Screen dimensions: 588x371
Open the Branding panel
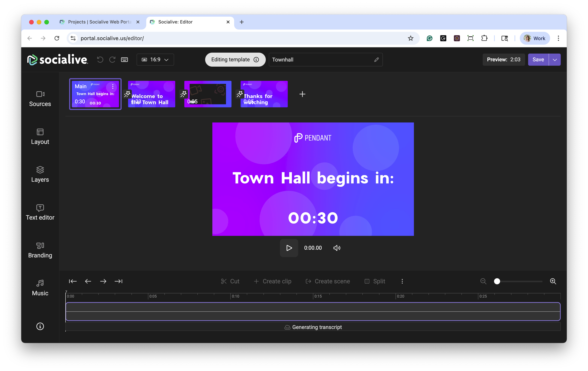(x=40, y=250)
